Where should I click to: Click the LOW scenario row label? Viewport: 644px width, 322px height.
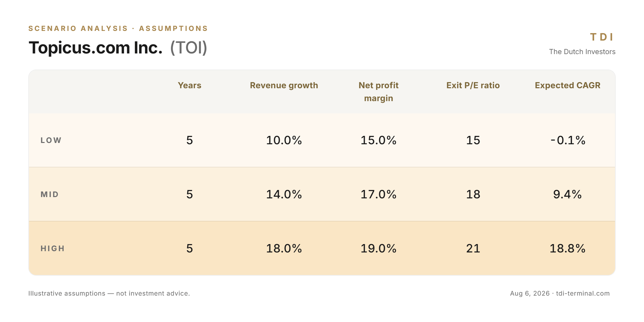pos(51,140)
